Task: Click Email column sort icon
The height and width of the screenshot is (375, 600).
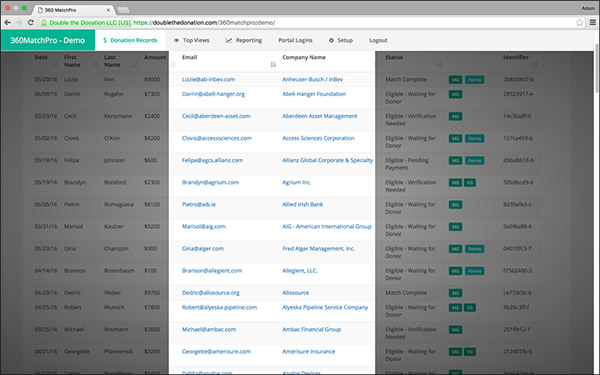Action: 273,64
